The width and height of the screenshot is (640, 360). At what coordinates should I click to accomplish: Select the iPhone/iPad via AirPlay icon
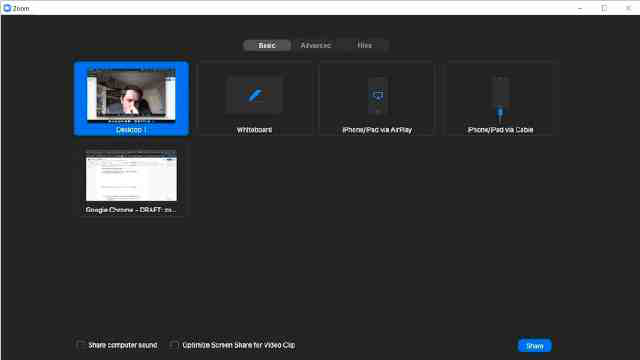377,96
